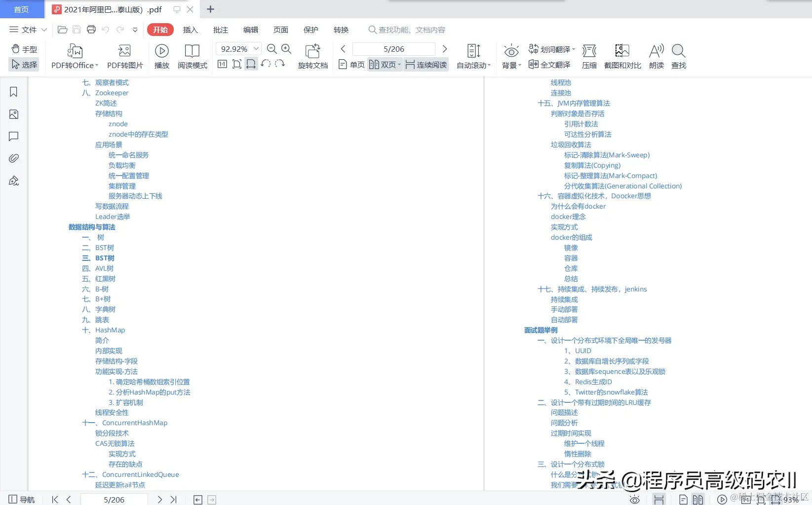The image size is (812, 505).
Task: Select the hand tool (手型)
Action: (24, 49)
